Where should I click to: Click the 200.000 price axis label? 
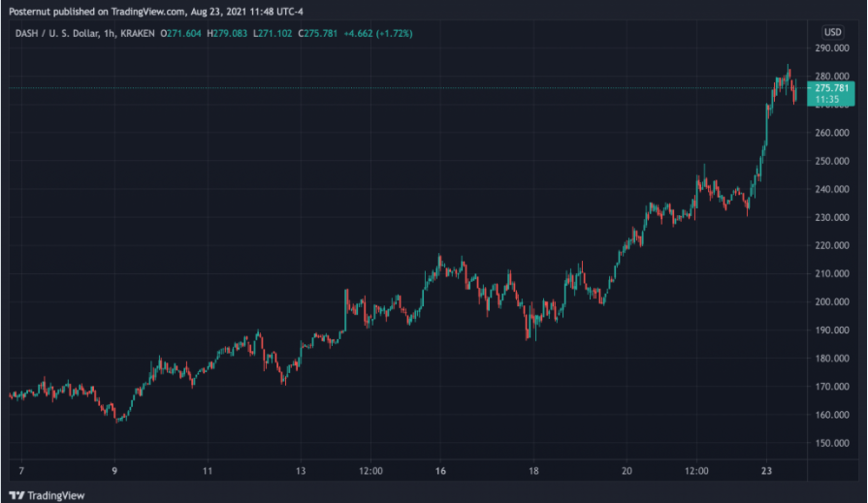tap(831, 301)
